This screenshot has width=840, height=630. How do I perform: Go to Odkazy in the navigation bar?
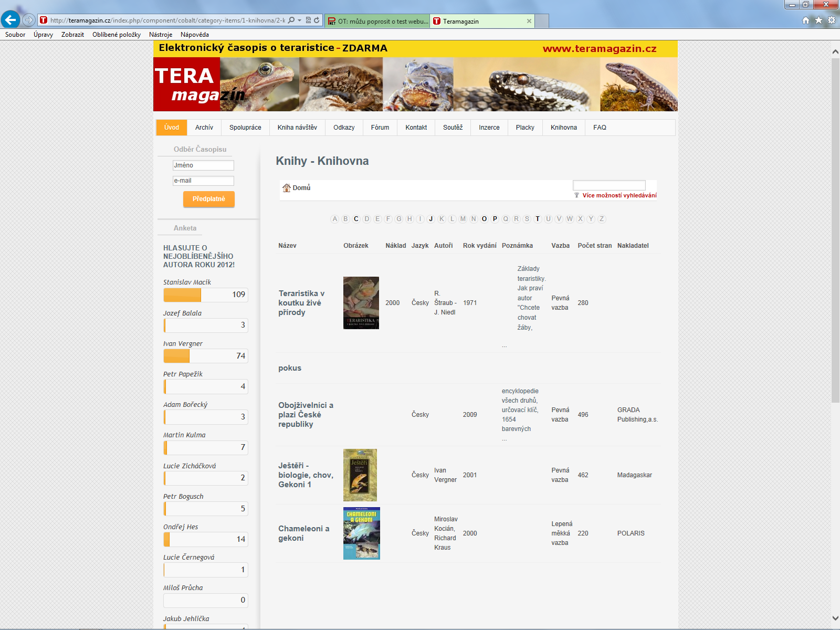click(x=344, y=128)
